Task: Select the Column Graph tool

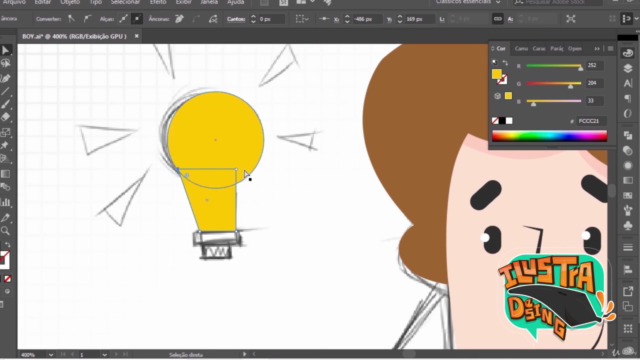Action: 5,202
